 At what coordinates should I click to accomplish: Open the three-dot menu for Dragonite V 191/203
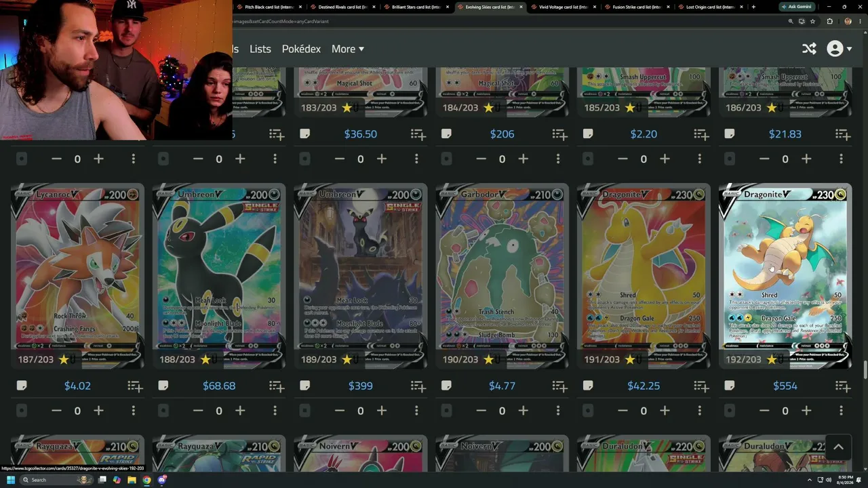click(x=700, y=411)
